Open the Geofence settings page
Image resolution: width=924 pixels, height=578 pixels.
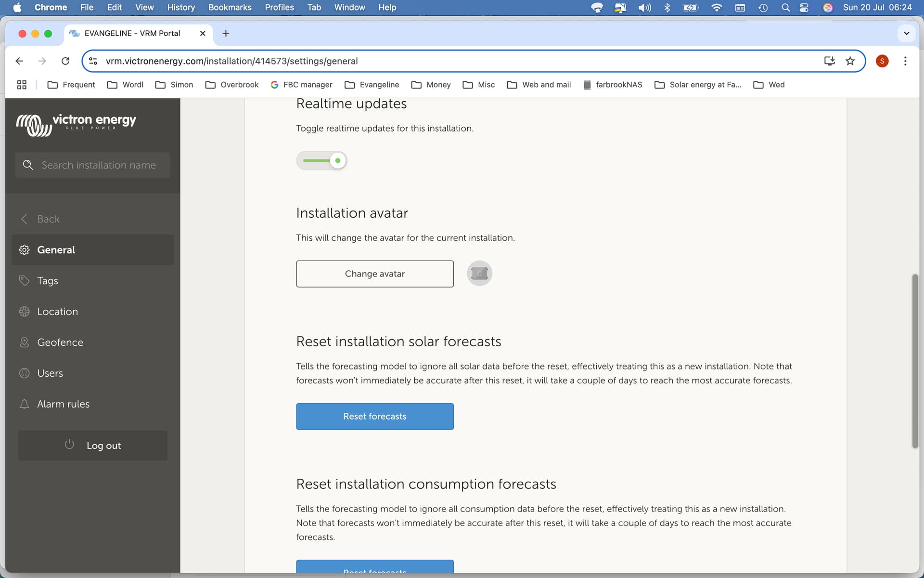pos(60,342)
